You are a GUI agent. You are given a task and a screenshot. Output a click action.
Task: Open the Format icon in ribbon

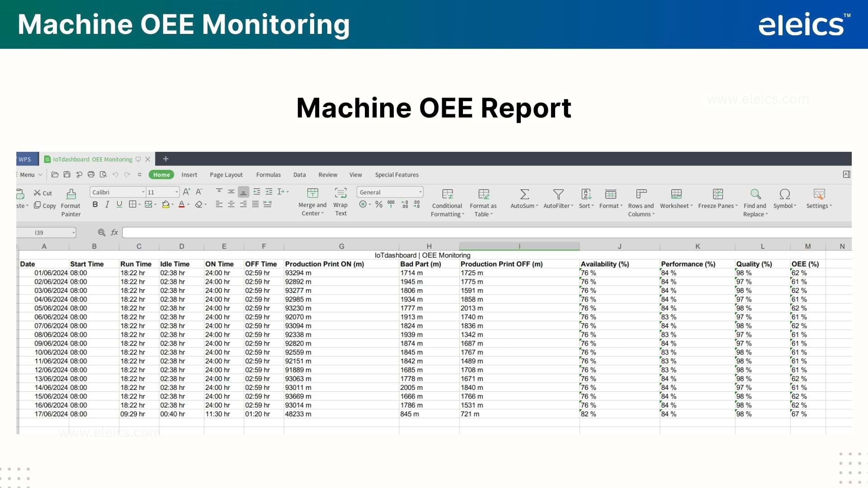pos(611,194)
